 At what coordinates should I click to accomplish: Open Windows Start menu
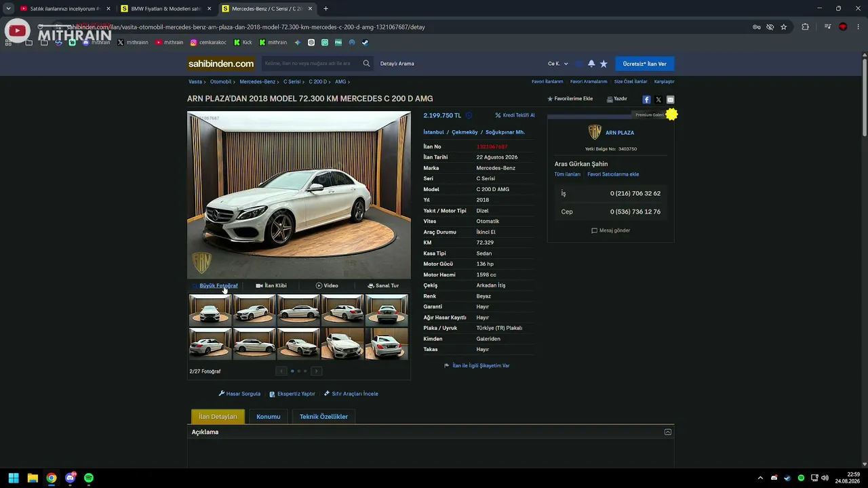pyautogui.click(x=14, y=478)
